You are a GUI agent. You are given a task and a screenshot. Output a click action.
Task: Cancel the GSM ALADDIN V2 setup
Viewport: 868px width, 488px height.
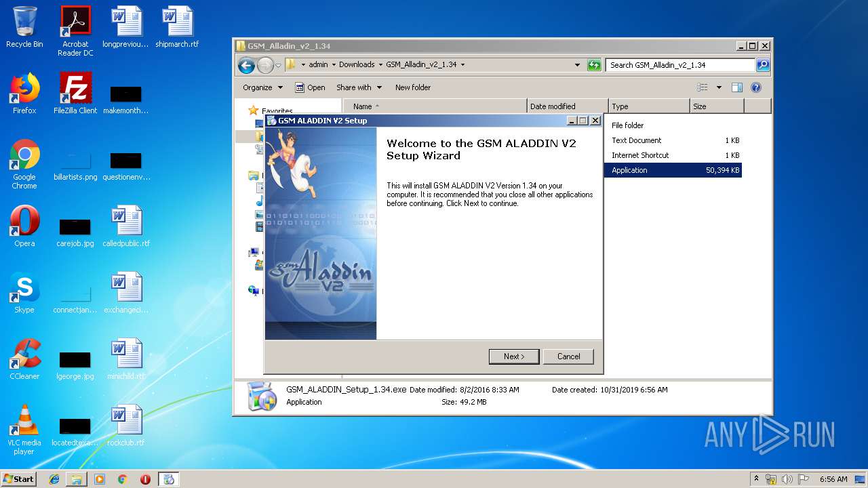tap(568, 357)
